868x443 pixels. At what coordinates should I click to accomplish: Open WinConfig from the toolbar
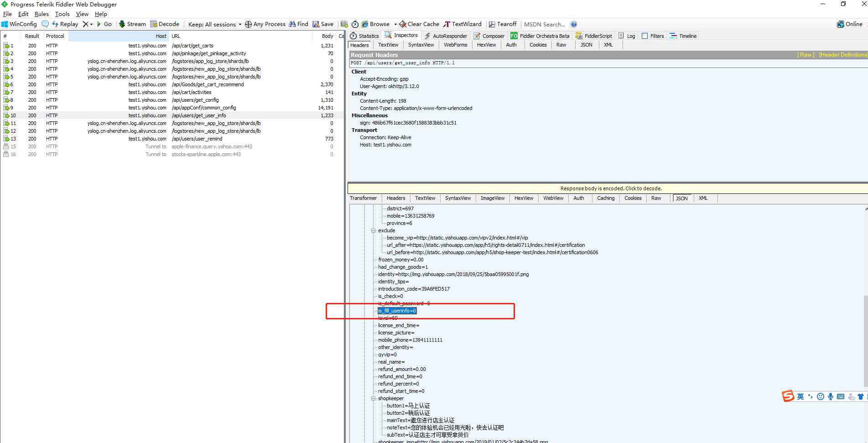point(19,24)
